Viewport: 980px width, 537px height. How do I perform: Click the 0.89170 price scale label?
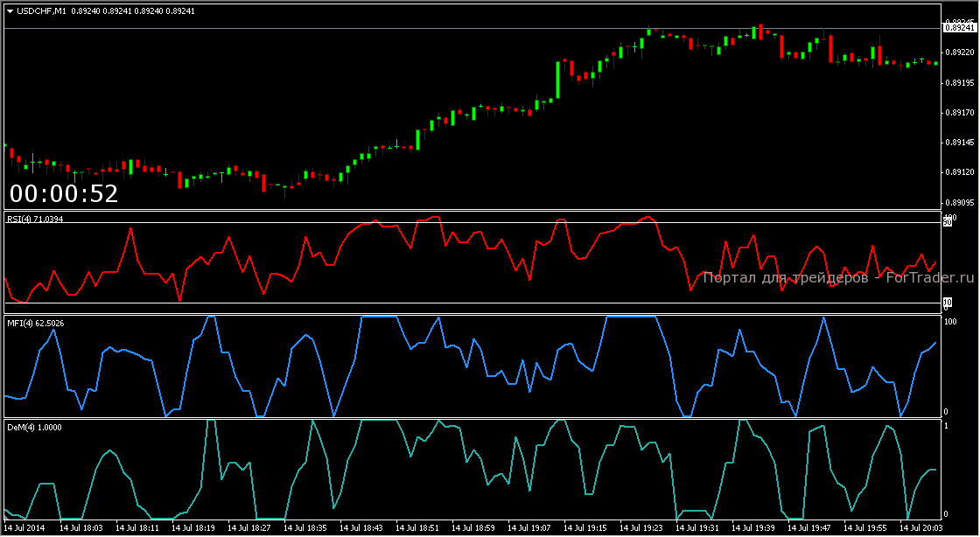click(x=959, y=113)
